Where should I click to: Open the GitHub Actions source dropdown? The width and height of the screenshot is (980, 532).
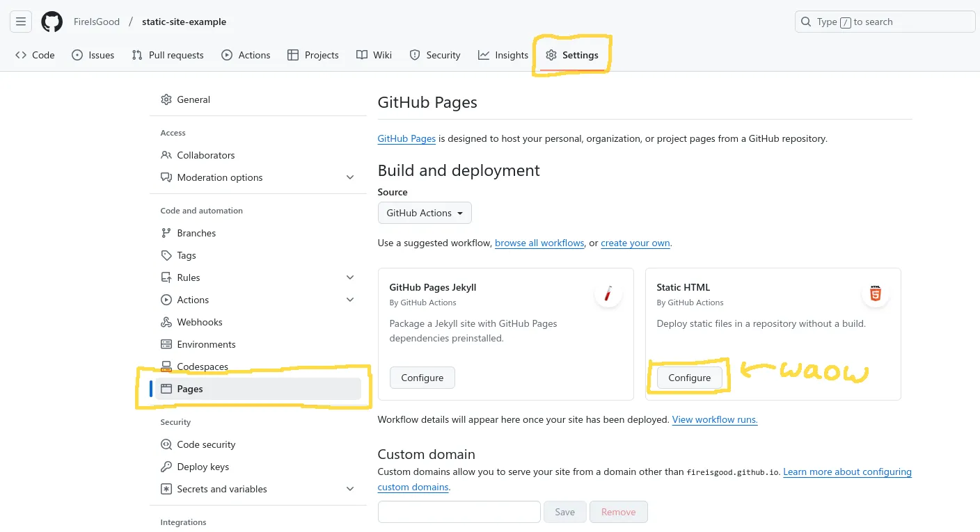[425, 213]
